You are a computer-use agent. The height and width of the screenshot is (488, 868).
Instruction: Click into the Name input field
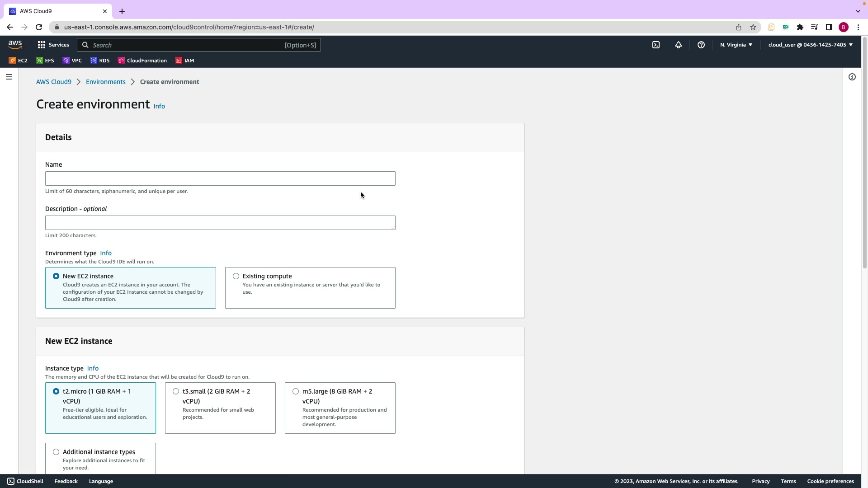click(220, 178)
